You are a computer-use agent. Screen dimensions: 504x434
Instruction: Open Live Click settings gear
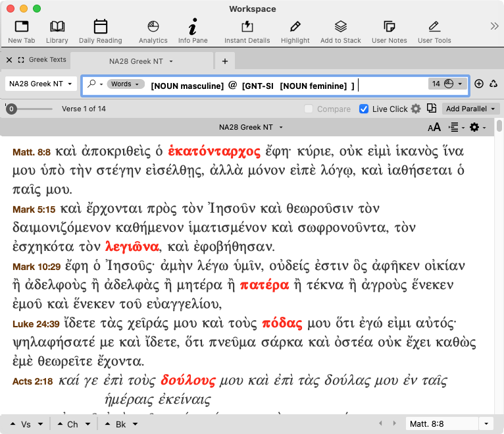coord(416,109)
